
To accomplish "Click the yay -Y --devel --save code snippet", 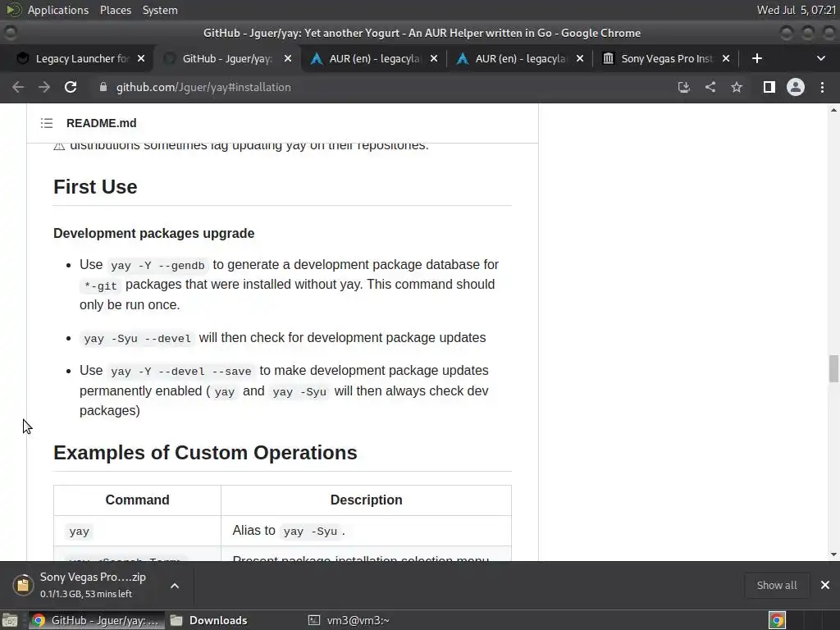I will click(x=181, y=372).
